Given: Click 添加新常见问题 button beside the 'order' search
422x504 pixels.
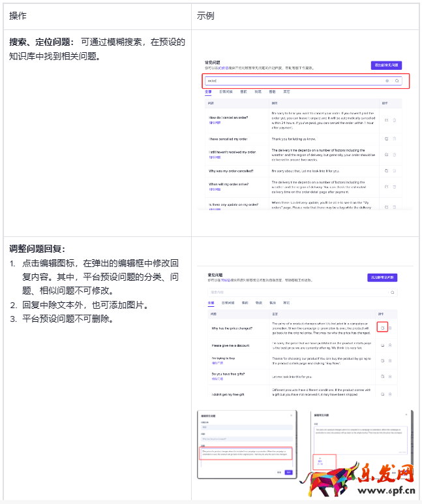Looking at the screenshot, I should pyautogui.click(x=386, y=65).
